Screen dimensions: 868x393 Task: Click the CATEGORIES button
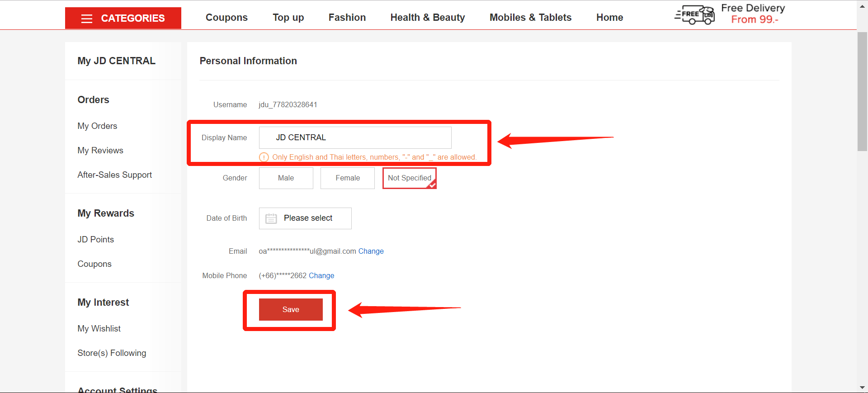123,18
